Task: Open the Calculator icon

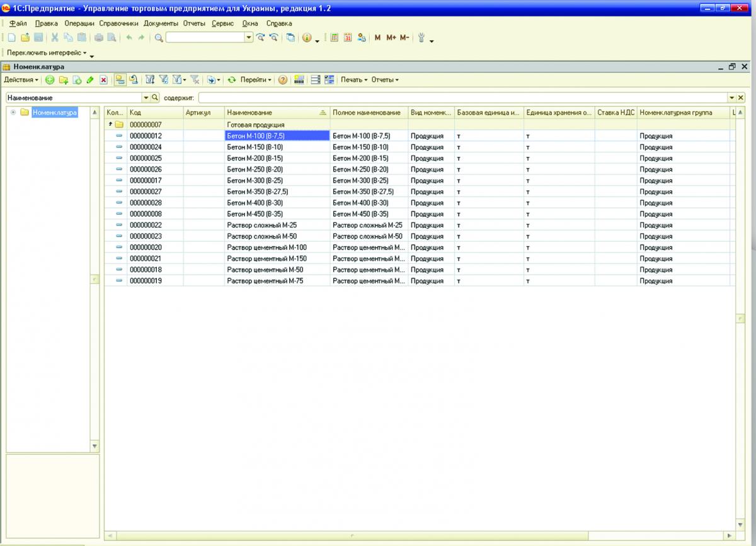Action: tap(334, 38)
